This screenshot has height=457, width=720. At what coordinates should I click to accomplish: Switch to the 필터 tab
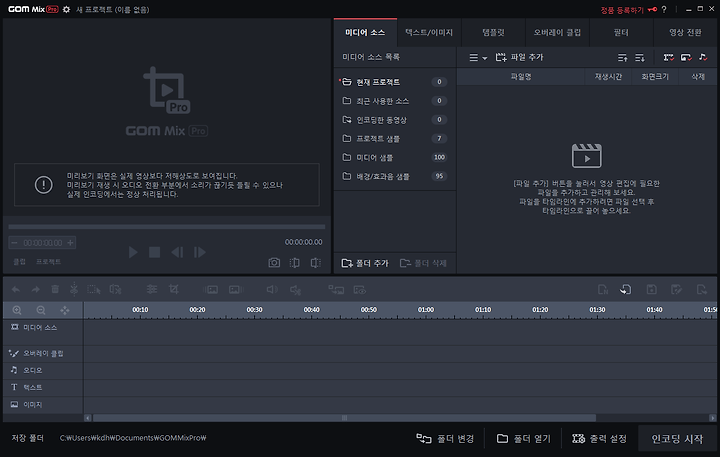621,33
